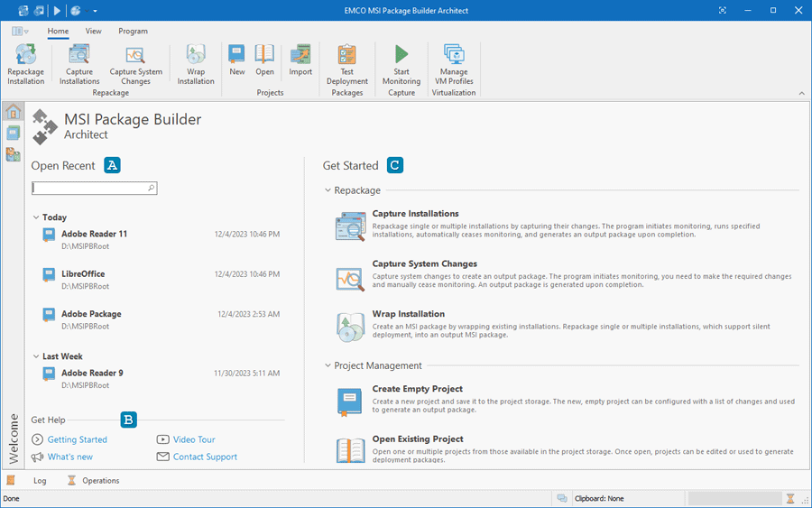Click the What's new link
The image size is (812, 508).
(x=69, y=457)
